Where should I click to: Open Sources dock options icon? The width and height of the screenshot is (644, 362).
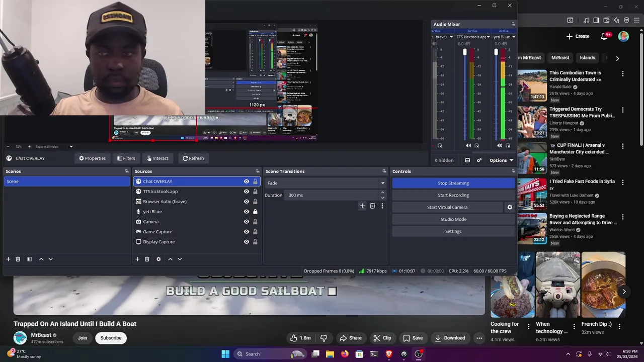coord(258,171)
